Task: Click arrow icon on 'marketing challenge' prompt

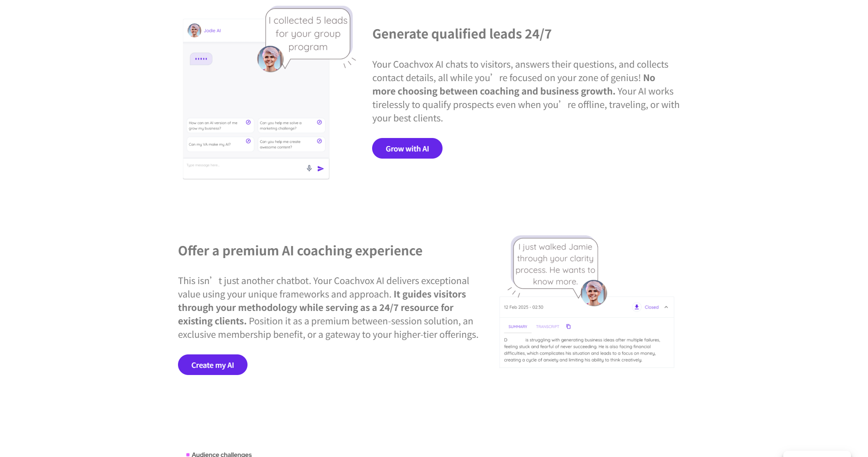Action: [x=319, y=122]
